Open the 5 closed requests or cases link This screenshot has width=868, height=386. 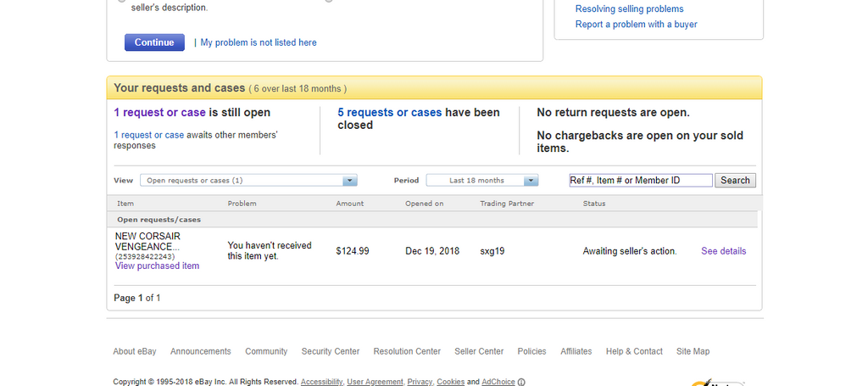[389, 113]
